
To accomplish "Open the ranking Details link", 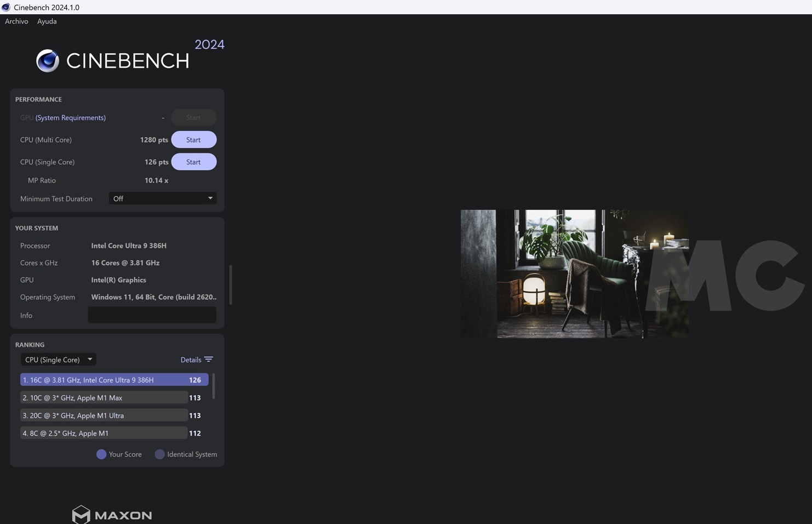I will click(x=191, y=360).
